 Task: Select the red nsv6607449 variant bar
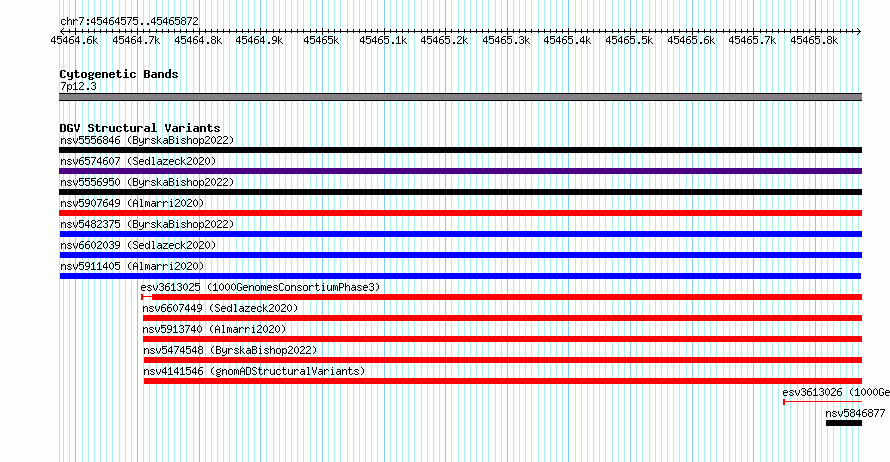click(x=502, y=318)
